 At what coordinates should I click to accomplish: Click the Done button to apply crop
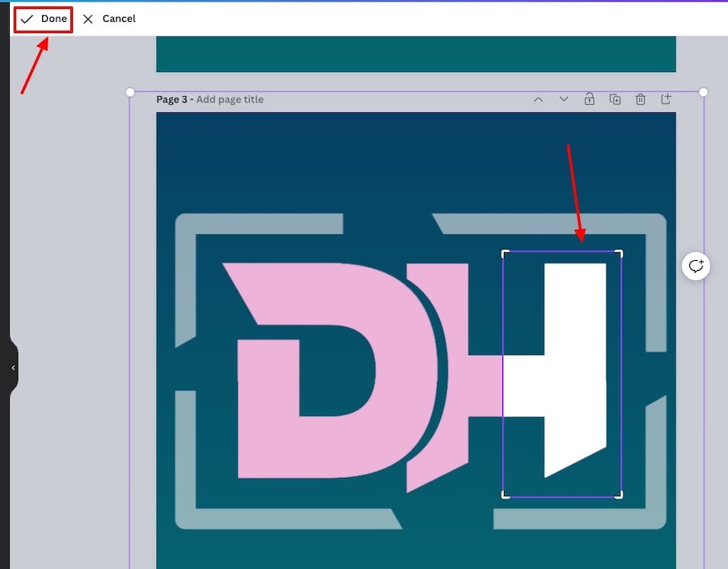click(44, 19)
